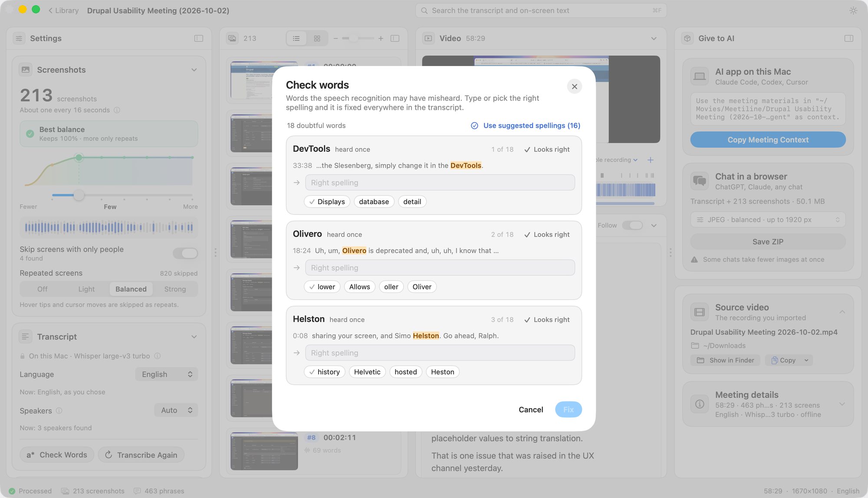Expand the Video panel chevron
This screenshot has height=498, width=868.
tap(654, 38)
